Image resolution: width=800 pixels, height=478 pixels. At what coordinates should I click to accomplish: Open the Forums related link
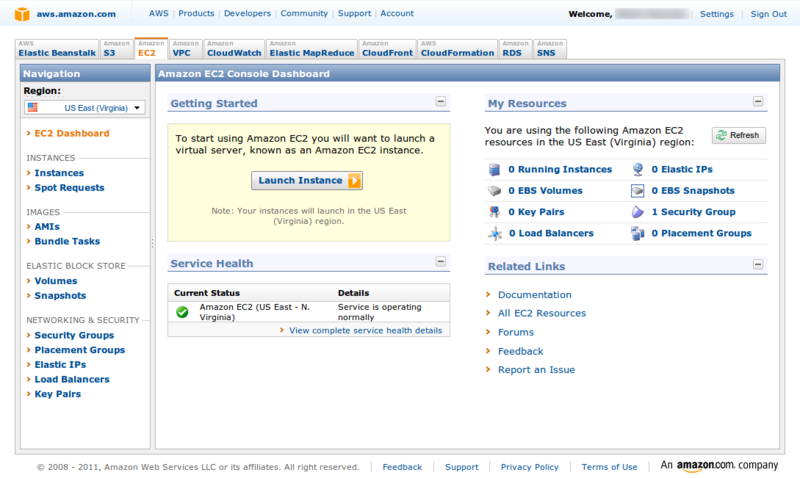[x=516, y=332]
